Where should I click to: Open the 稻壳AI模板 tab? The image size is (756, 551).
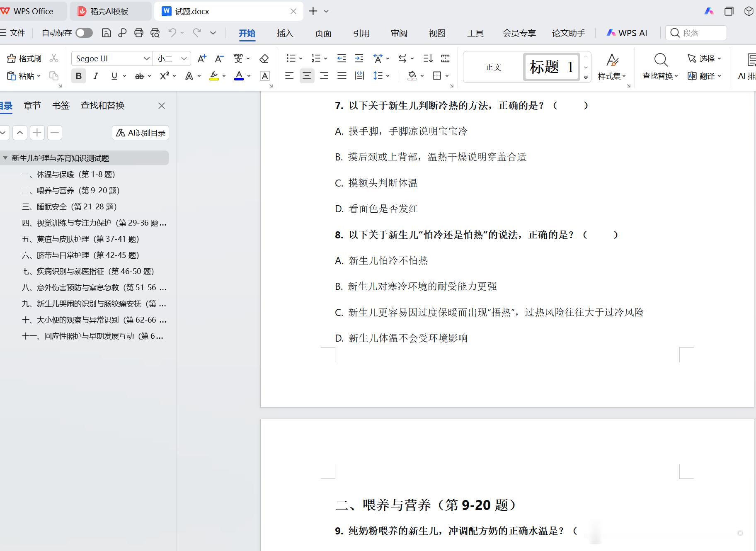click(x=110, y=11)
